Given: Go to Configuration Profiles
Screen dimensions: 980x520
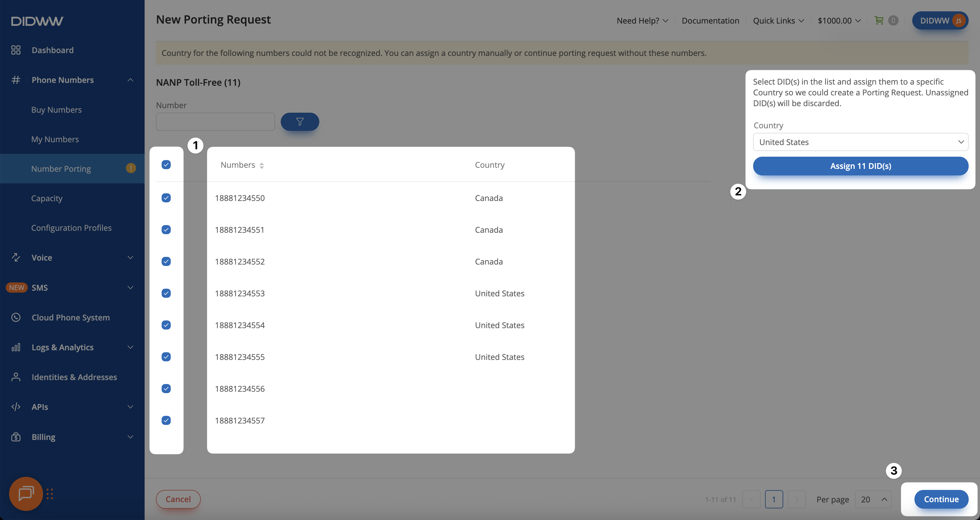Looking at the screenshot, I should pos(71,228).
